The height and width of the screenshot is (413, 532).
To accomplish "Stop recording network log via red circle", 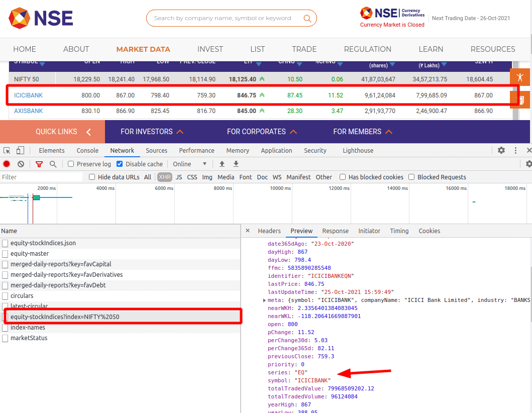I will pos(6,164).
